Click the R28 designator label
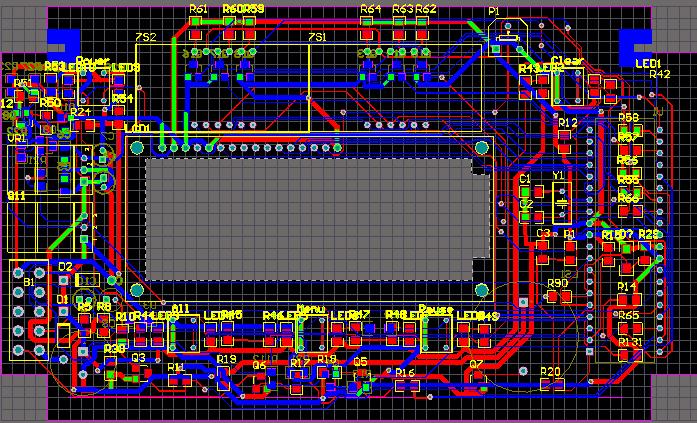 click(648, 234)
